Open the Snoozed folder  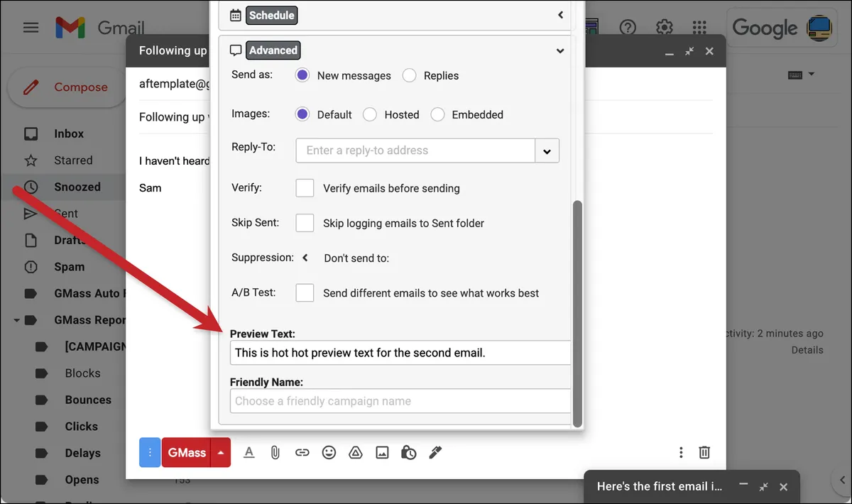tap(77, 187)
